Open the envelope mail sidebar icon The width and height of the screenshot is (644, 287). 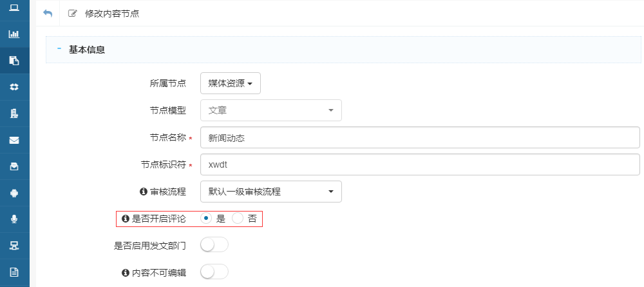(x=14, y=140)
